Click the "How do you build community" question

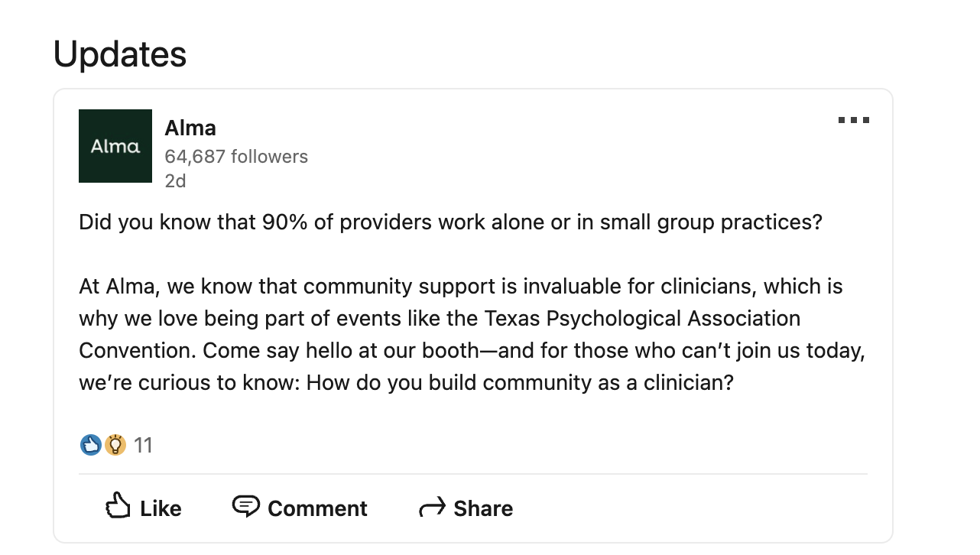[520, 382]
